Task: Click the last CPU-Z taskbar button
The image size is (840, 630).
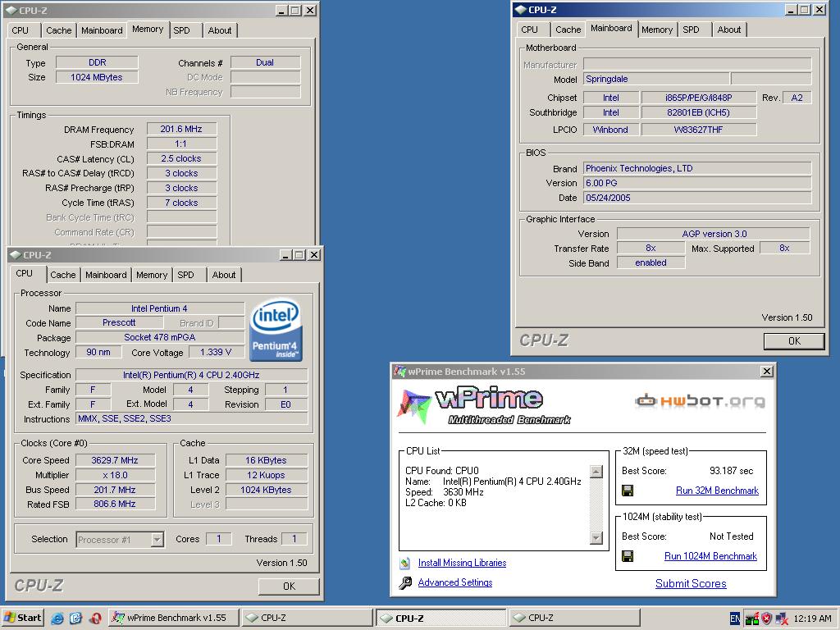Action: point(575,618)
